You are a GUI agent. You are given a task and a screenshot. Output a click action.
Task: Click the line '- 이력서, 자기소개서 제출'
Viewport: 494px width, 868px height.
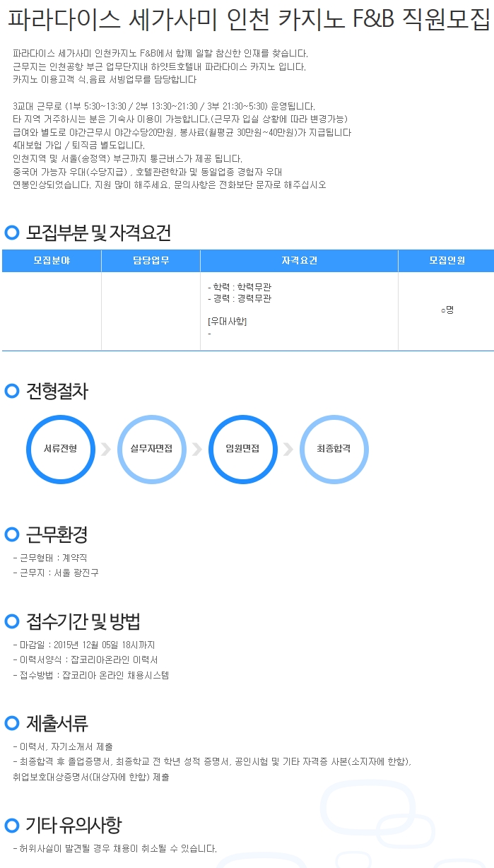[x=62, y=746]
